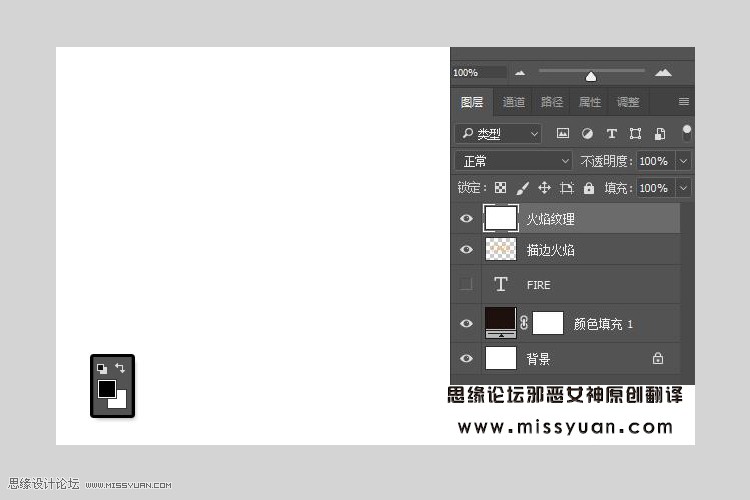750x500 pixels.
Task: Lock image pixels brush icon
Action: coord(522,188)
